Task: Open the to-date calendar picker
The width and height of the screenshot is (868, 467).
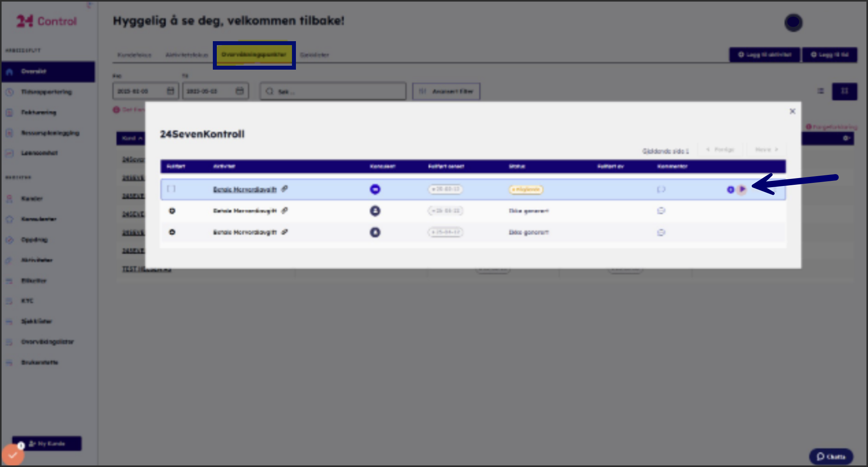Action: coord(240,91)
